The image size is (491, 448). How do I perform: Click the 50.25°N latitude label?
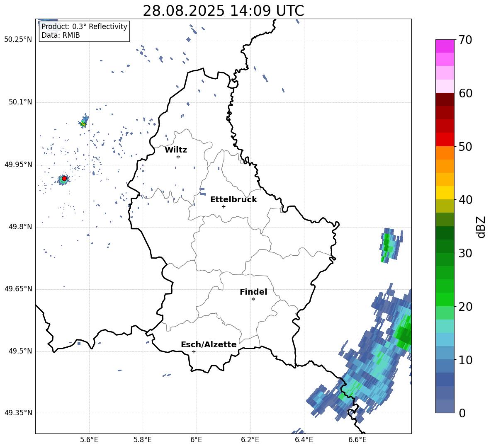click(18, 40)
